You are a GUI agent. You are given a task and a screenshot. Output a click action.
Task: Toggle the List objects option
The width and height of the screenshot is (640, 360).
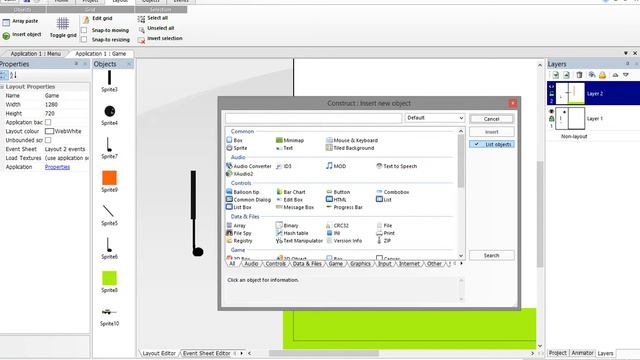click(492, 144)
